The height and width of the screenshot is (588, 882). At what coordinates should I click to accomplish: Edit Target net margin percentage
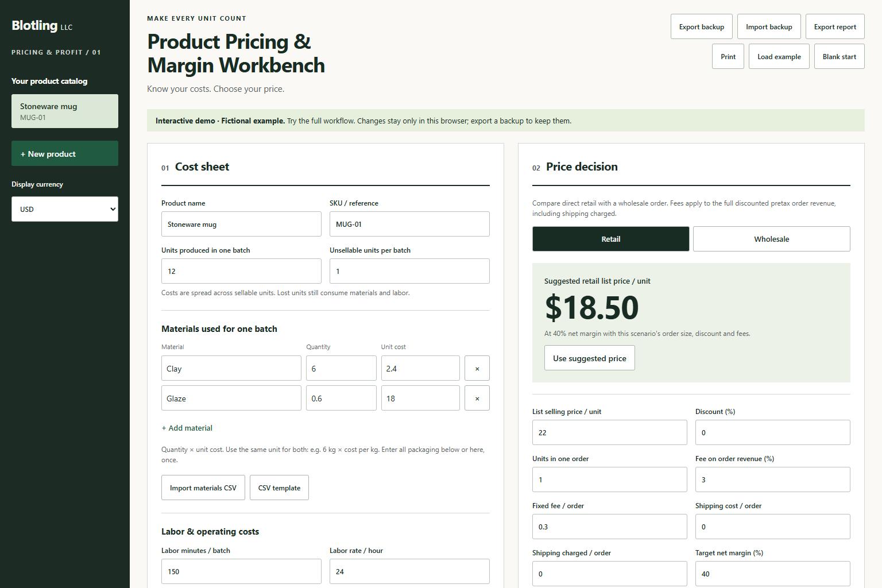point(773,574)
